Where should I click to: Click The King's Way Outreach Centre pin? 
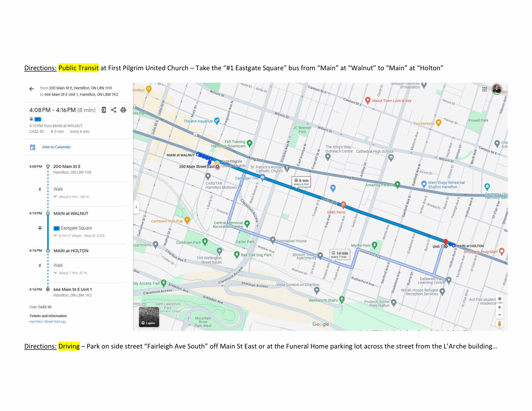coord(328,157)
